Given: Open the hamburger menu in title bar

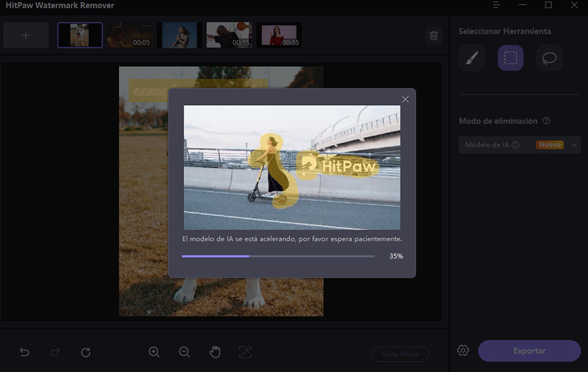Looking at the screenshot, I should click(496, 5).
